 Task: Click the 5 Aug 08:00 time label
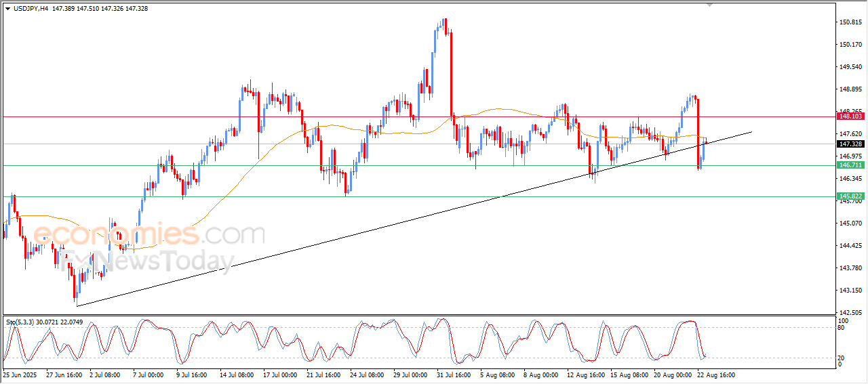[x=496, y=375]
